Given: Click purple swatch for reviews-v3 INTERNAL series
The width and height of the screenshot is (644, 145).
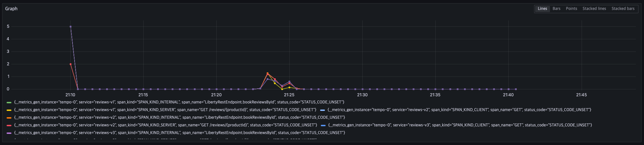Looking at the screenshot, I should point(9,133).
